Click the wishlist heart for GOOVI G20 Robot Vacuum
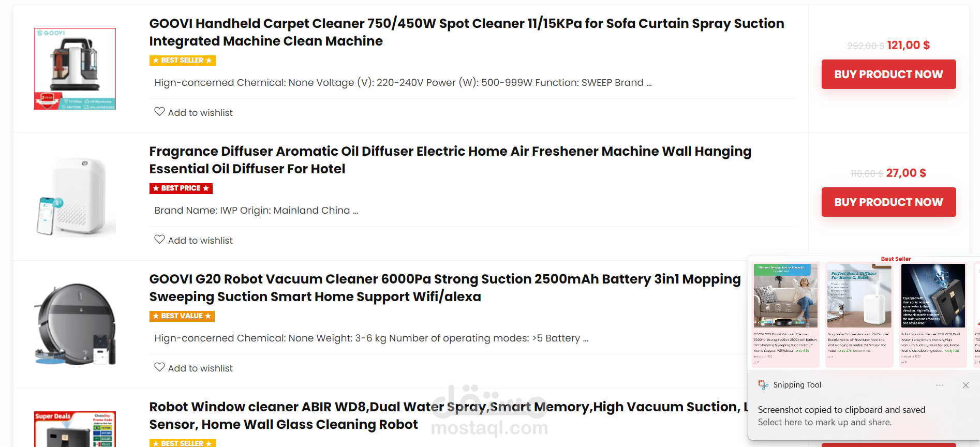980x447 pixels. tap(159, 367)
